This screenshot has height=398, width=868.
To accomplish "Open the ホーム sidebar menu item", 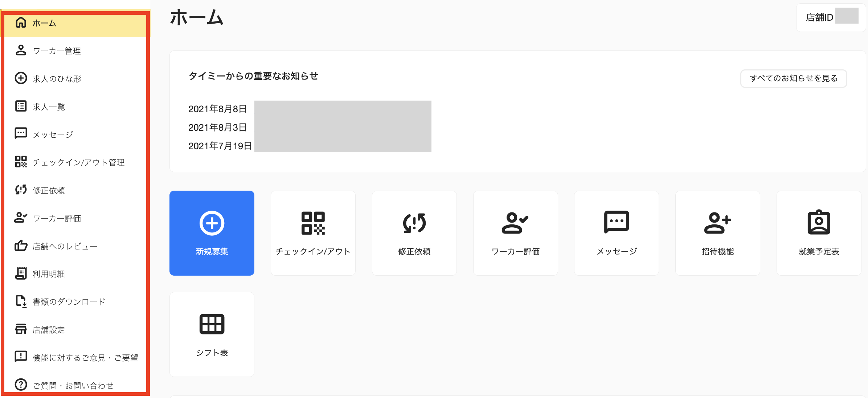I will [x=75, y=23].
